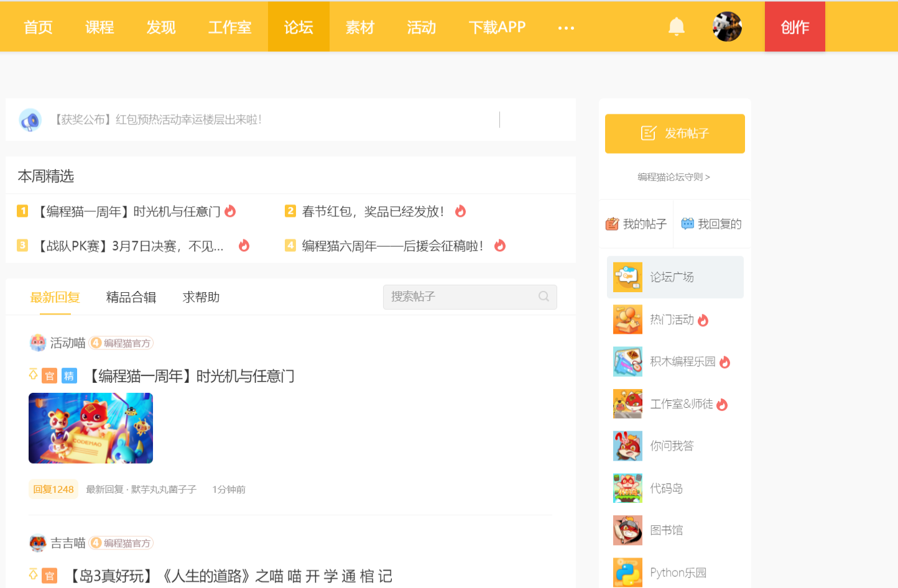Open post title 【编程猫一周年】时光机与任意门 in feed
898x588 pixels.
tap(190, 376)
